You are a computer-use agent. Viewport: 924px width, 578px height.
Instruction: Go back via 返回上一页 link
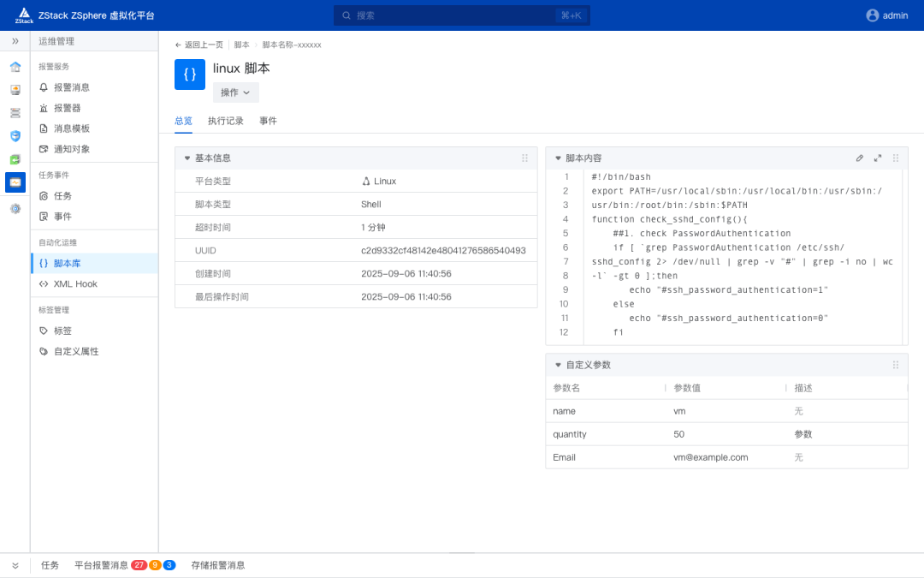click(x=199, y=45)
